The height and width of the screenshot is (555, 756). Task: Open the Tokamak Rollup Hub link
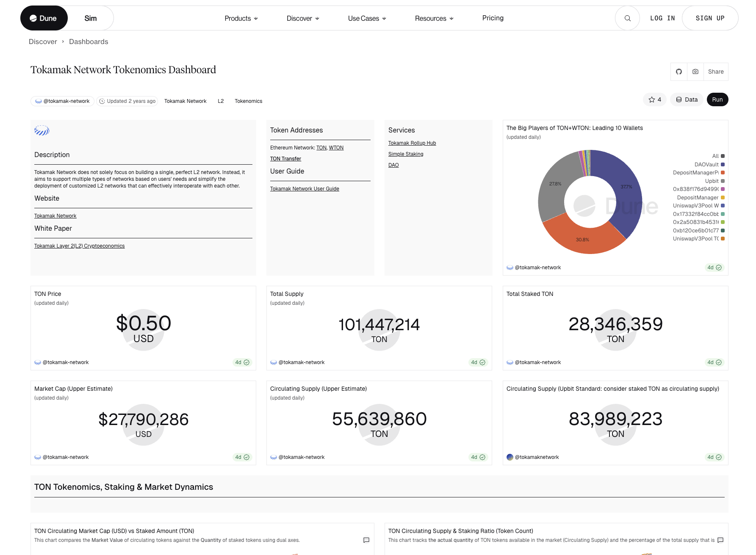click(412, 143)
